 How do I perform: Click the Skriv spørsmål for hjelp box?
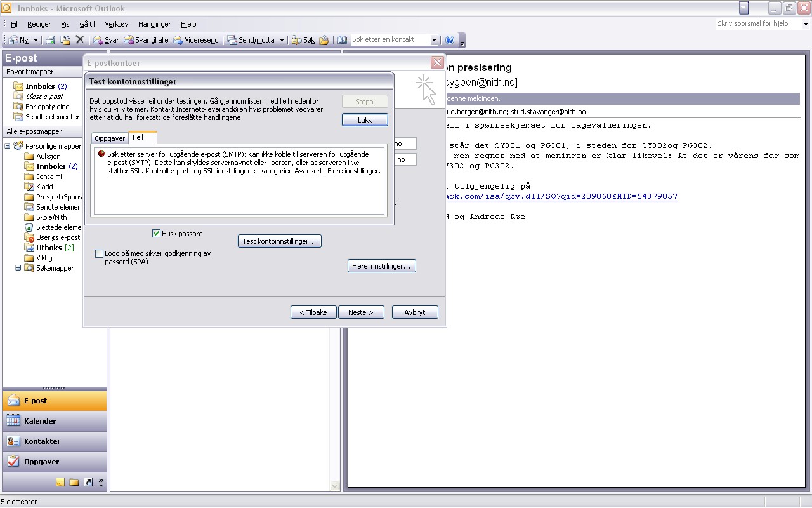[x=758, y=23]
